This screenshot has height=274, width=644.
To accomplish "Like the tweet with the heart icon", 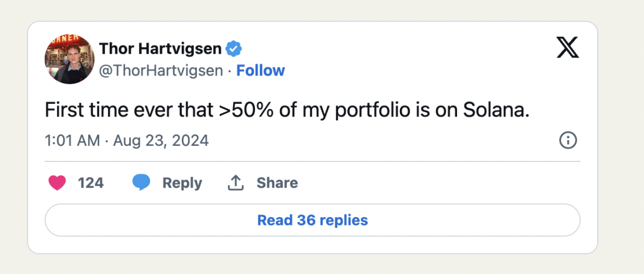I will (x=57, y=183).
